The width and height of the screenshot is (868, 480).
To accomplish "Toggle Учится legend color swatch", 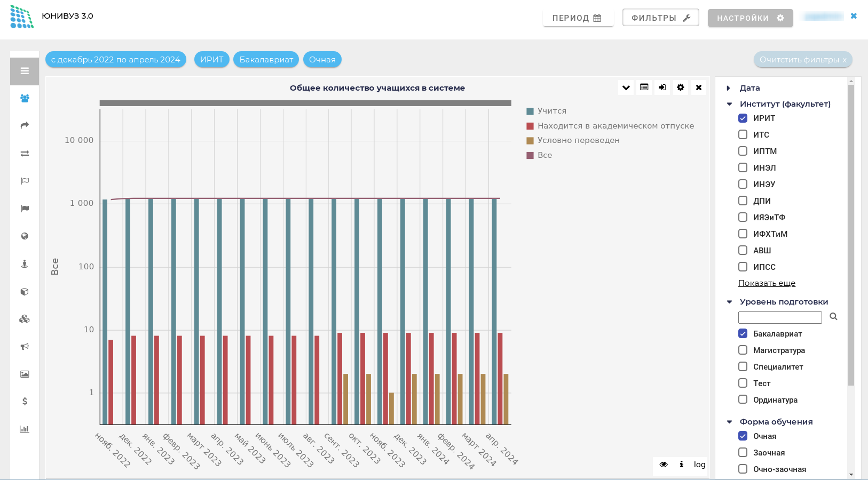I will 530,111.
